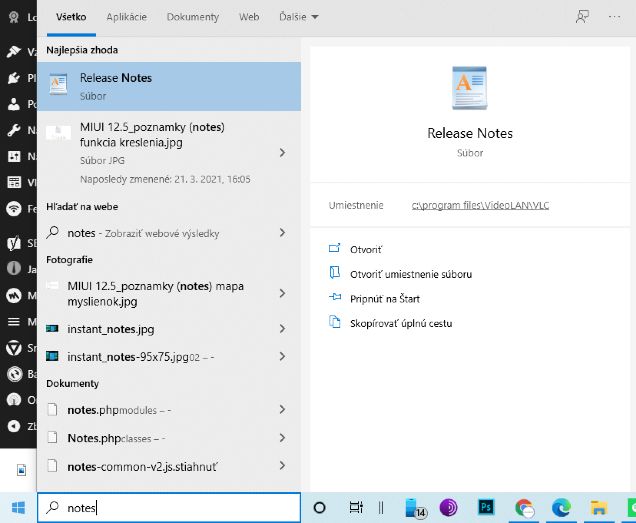Viewport: 636px width, 523px height.
Task: Open the phone app with badge 14
Action: tap(415, 508)
